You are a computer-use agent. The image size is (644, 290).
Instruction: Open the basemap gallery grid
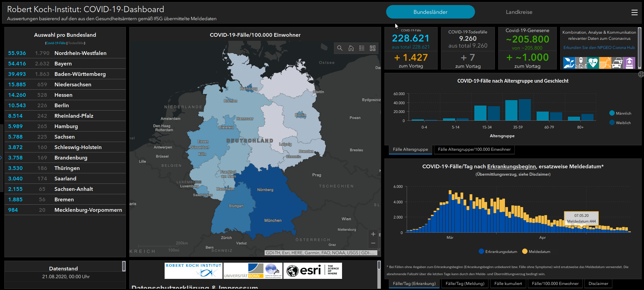pos(373,48)
